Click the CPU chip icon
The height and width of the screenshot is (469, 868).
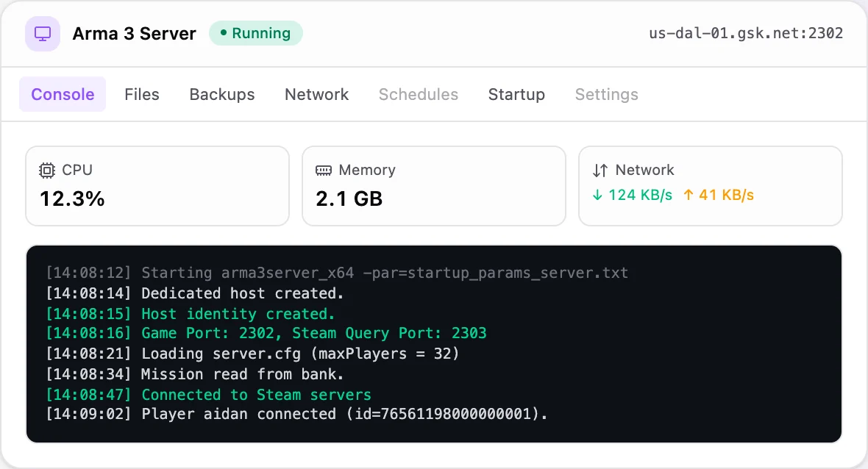tap(47, 171)
